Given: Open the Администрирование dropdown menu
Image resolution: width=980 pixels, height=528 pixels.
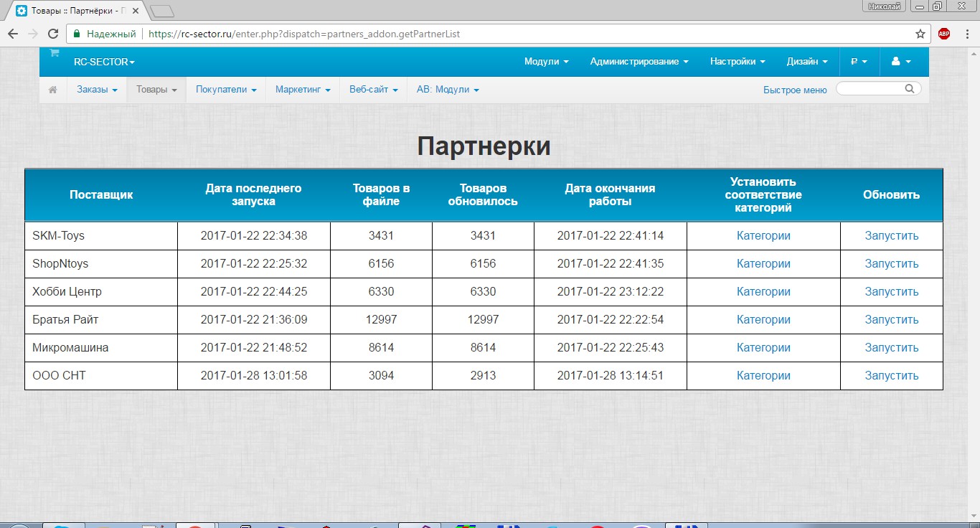Looking at the screenshot, I should click(639, 62).
